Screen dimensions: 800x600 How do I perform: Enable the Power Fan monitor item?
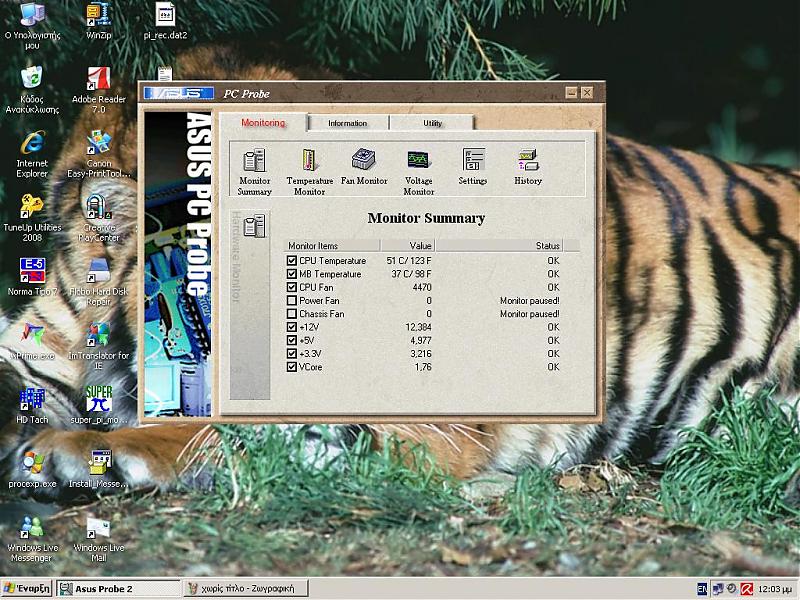coord(292,301)
